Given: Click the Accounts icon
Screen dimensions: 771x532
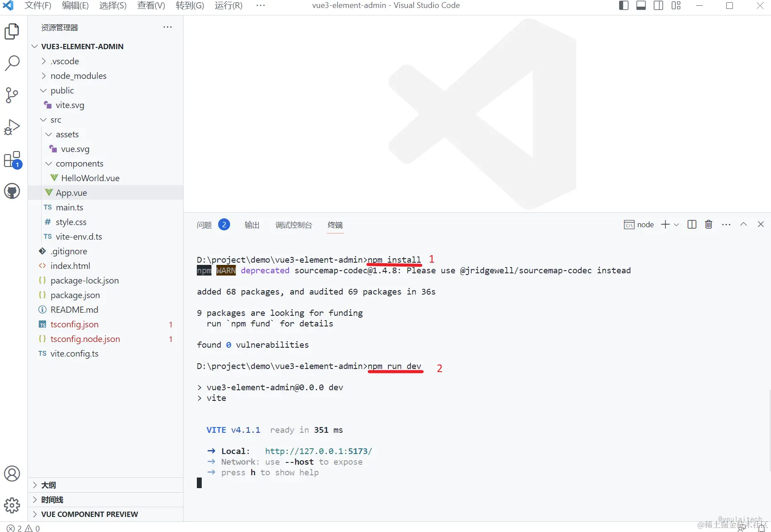Looking at the screenshot, I should point(12,474).
